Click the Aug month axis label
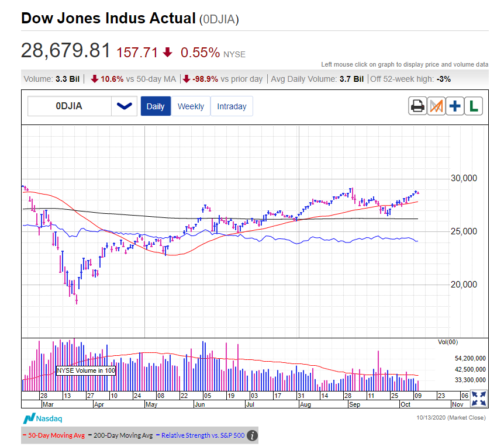This screenshot has height=447, width=504. [305, 404]
